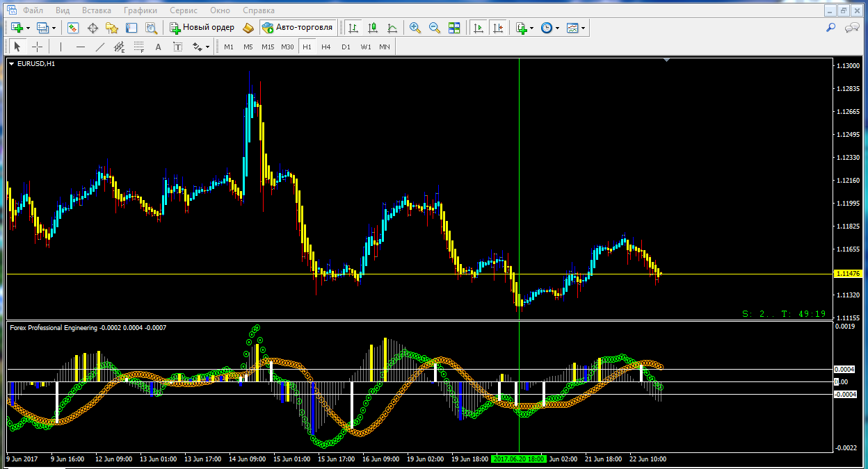Open the Графики menu

click(x=140, y=10)
